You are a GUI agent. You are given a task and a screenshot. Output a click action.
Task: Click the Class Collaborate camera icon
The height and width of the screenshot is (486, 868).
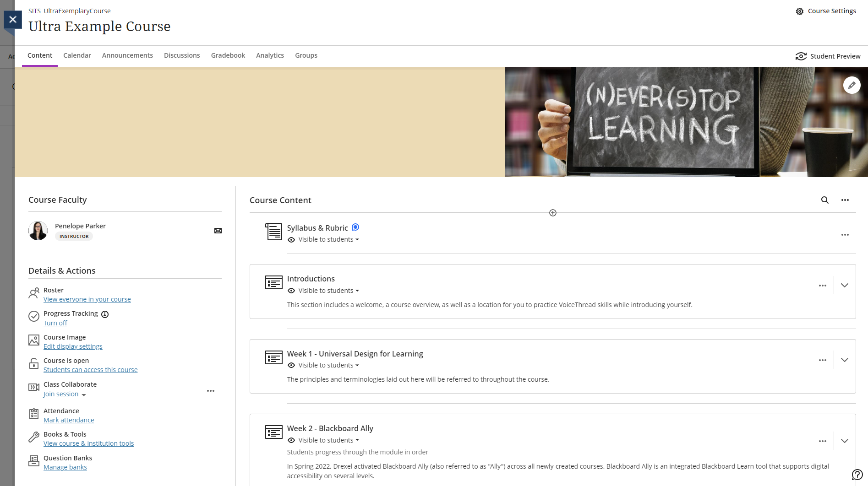[34, 387]
